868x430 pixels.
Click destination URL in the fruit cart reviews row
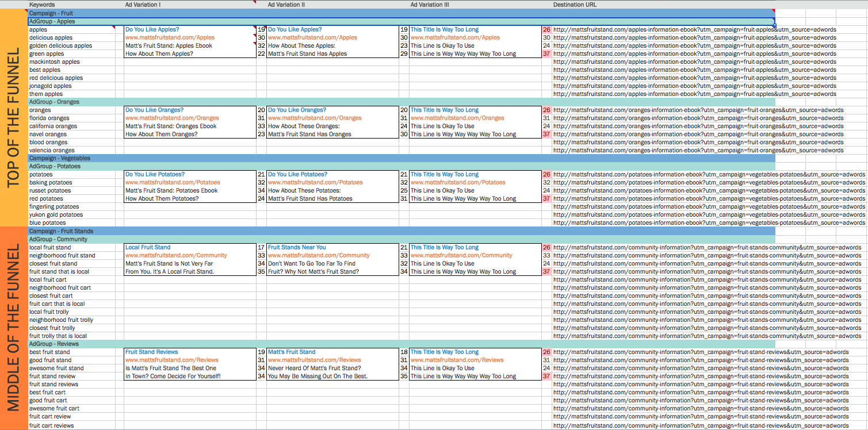coord(701,425)
